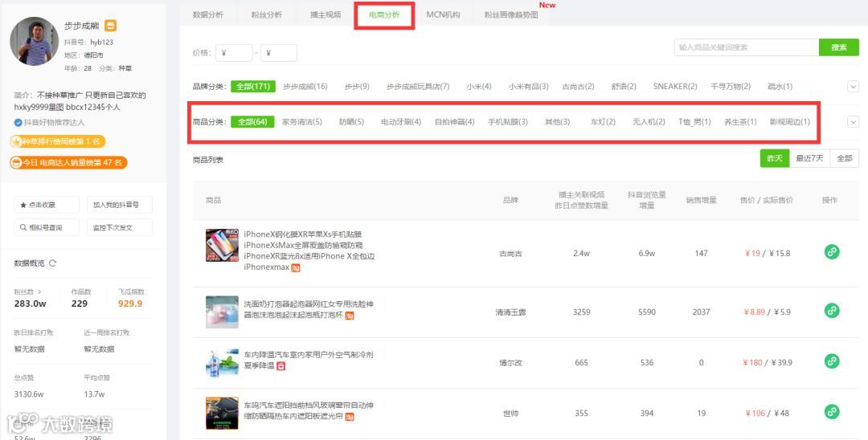
Task: Filter by category 无人机(2)
Action: click(649, 122)
